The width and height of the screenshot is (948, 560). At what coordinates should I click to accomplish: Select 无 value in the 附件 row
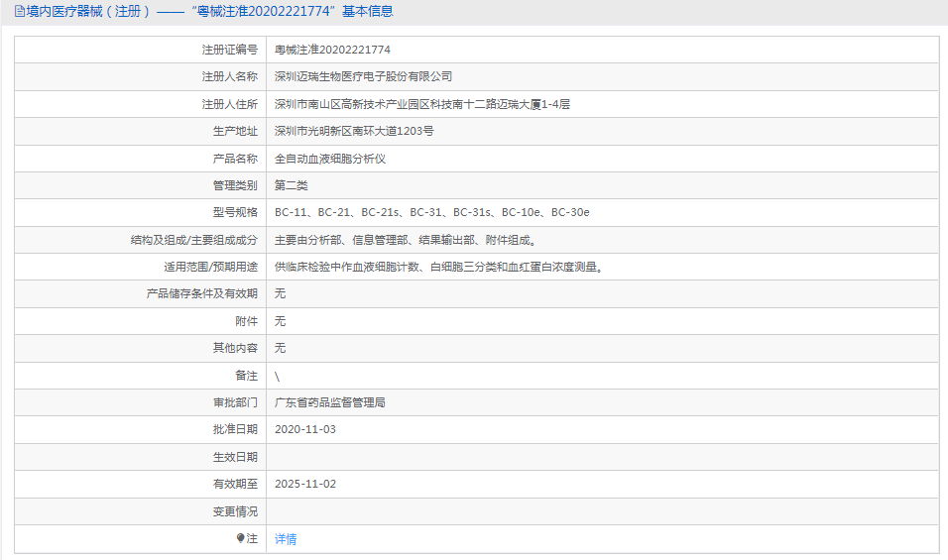280,321
